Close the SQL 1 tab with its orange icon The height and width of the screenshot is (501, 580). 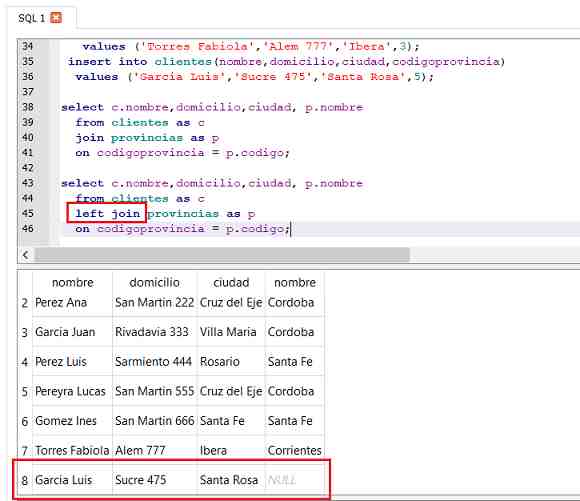click(56, 17)
